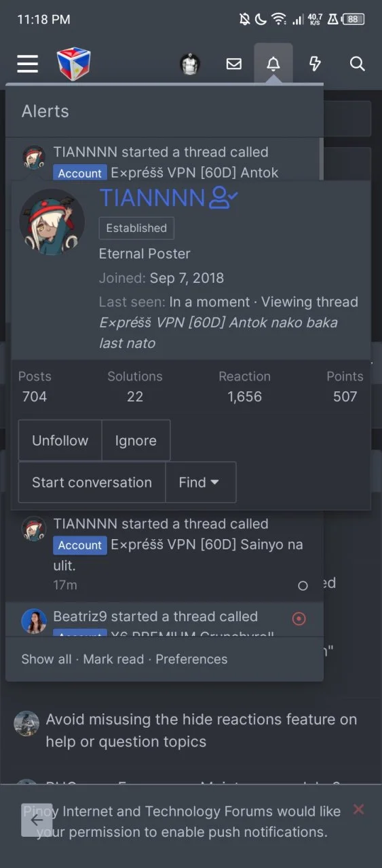The height and width of the screenshot is (868, 382).
Task: Open TIANNNN profile name link
Action: pos(152,197)
